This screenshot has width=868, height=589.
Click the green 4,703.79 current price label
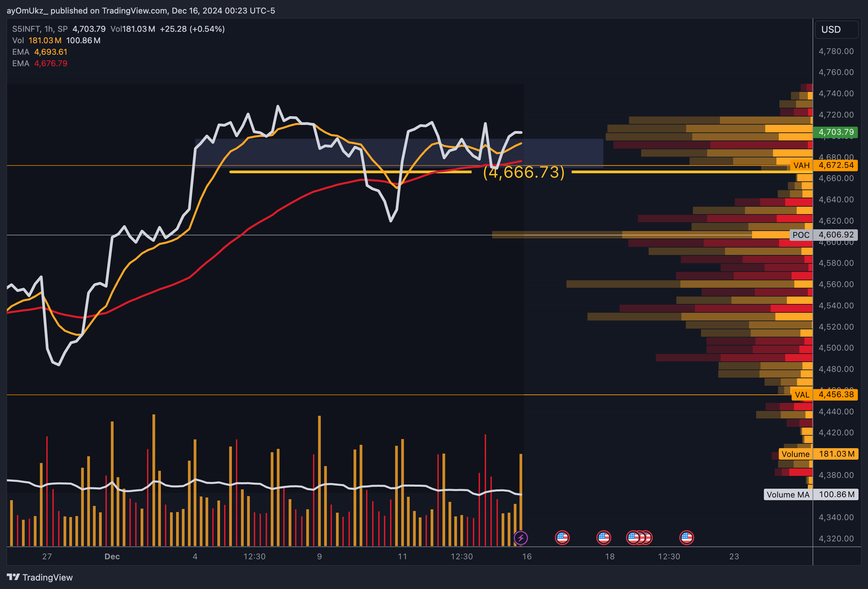tap(836, 132)
